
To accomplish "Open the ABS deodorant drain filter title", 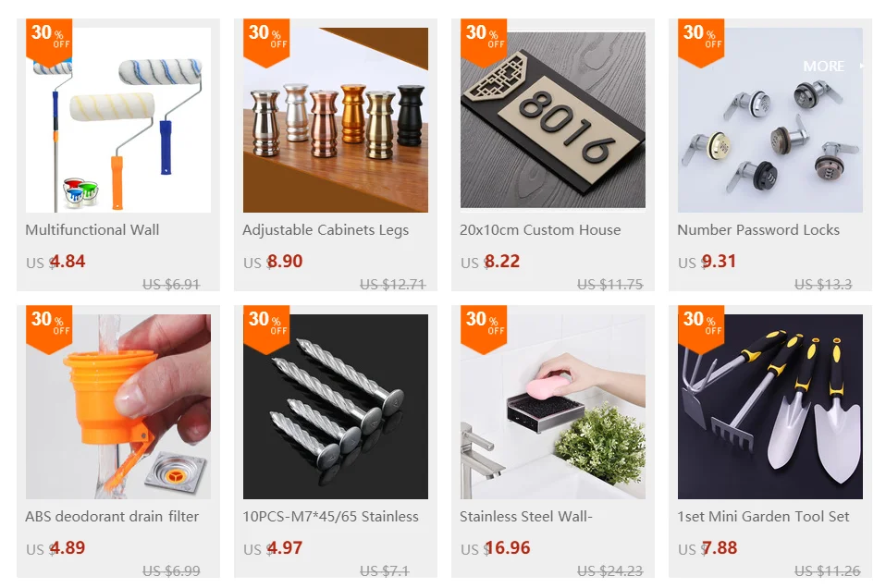I will tap(112, 516).
